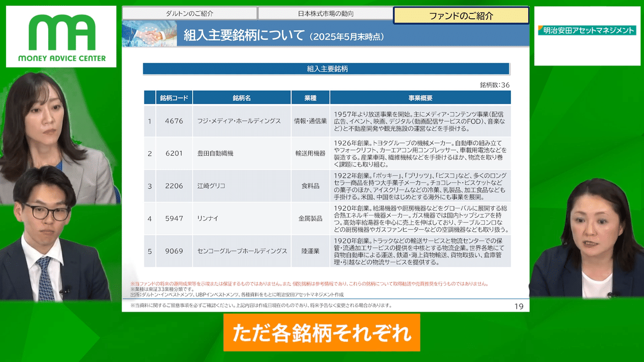644x362 pixels.
Task: Click the 明治安田アセットマネジメント logo
Action: coord(587,31)
